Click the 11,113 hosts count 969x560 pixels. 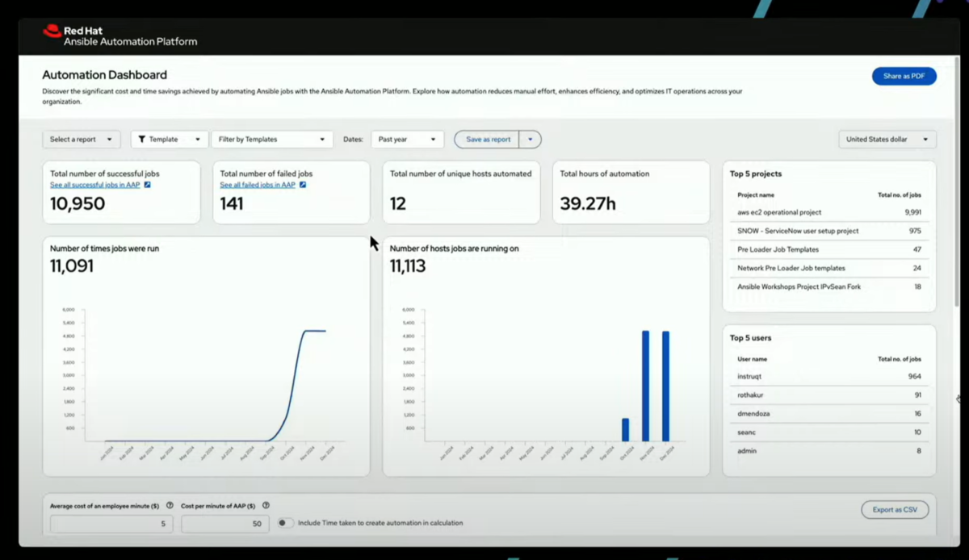(x=408, y=265)
